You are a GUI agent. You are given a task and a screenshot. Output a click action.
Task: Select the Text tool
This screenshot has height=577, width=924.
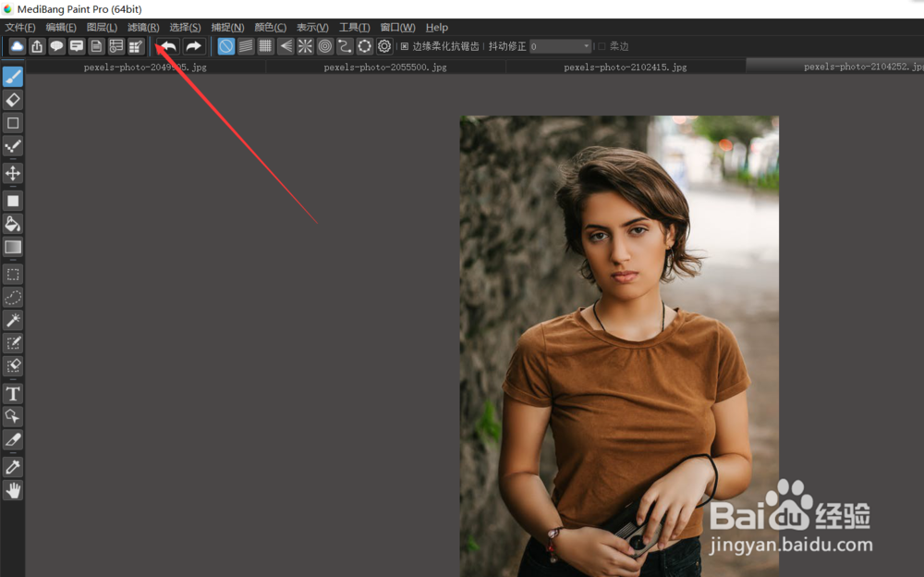click(x=13, y=394)
